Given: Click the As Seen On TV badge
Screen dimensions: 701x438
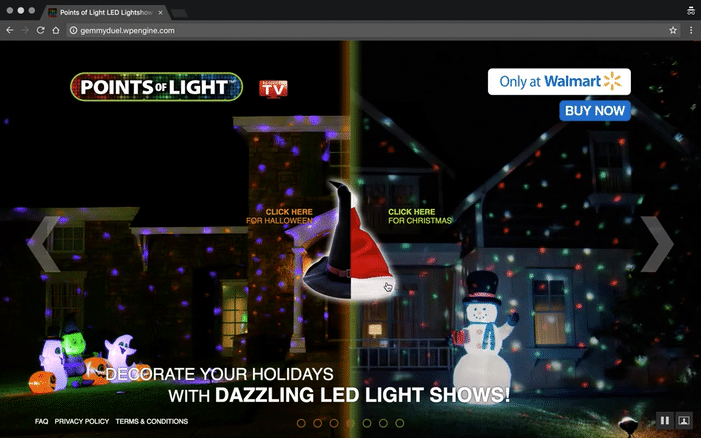Looking at the screenshot, I should (x=273, y=89).
